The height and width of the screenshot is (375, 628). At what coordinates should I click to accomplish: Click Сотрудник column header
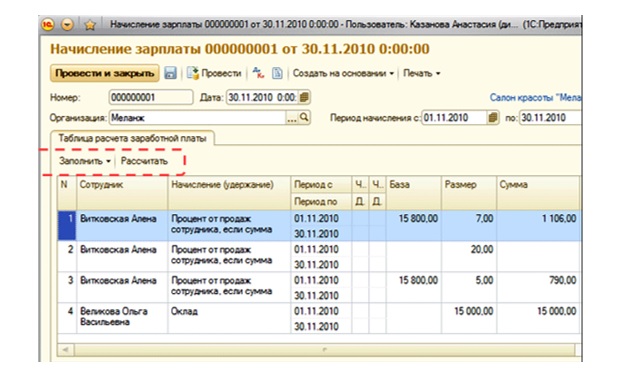click(122, 193)
